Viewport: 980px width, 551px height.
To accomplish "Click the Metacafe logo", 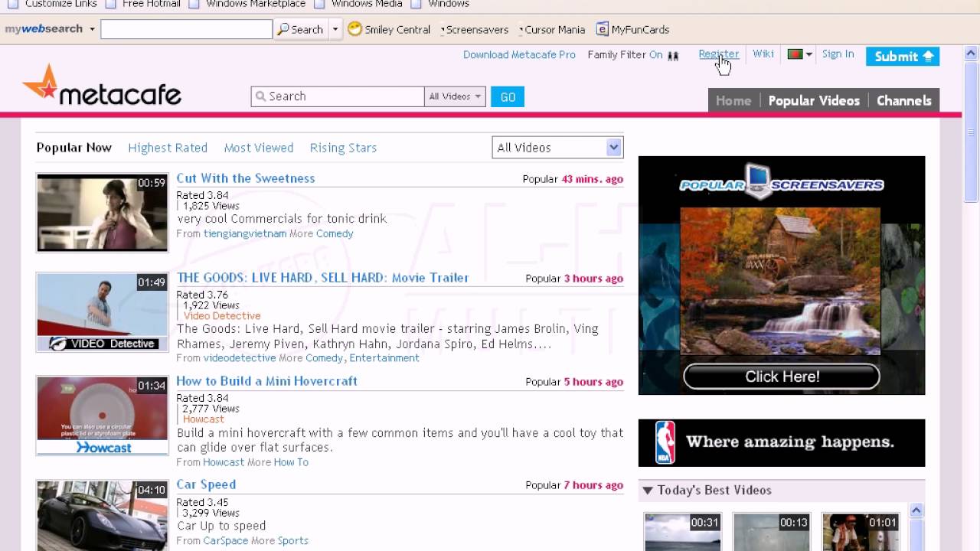I will tap(102, 86).
